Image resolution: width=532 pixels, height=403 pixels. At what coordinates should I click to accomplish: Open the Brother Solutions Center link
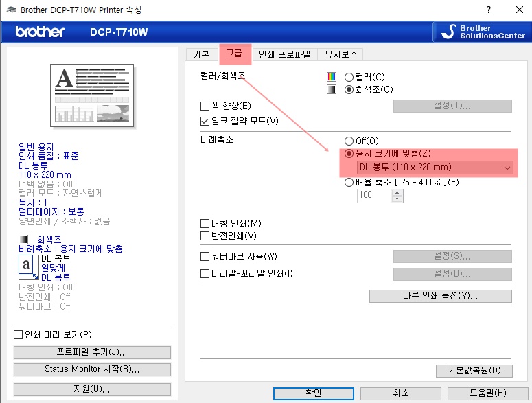tap(482, 32)
